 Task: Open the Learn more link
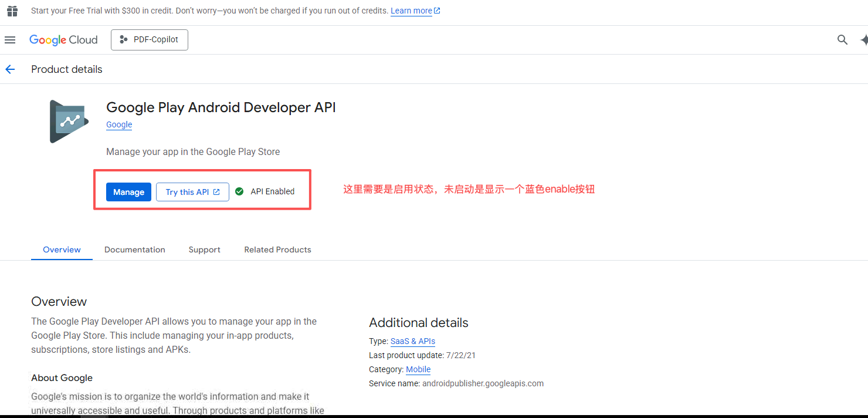click(415, 11)
